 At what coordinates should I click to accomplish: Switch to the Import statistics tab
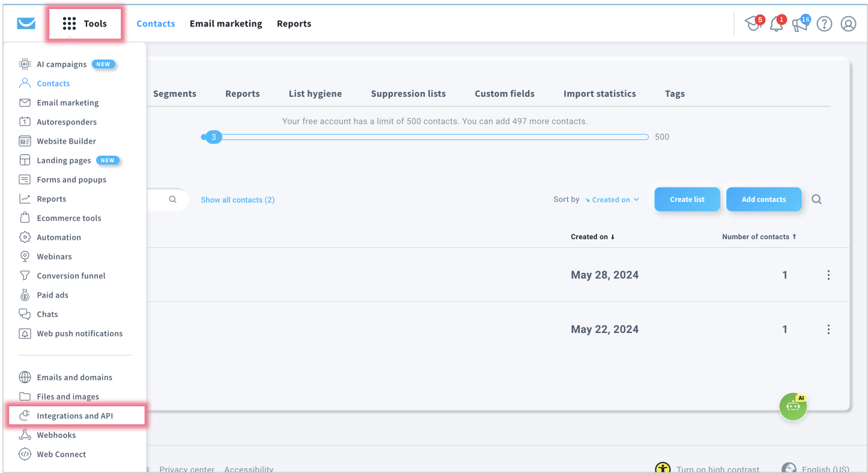click(599, 94)
